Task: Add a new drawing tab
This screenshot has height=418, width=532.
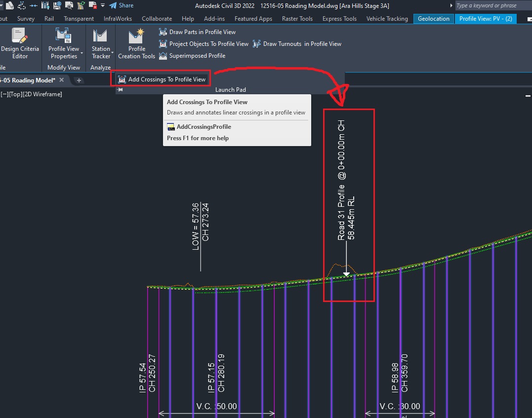Action: point(79,80)
